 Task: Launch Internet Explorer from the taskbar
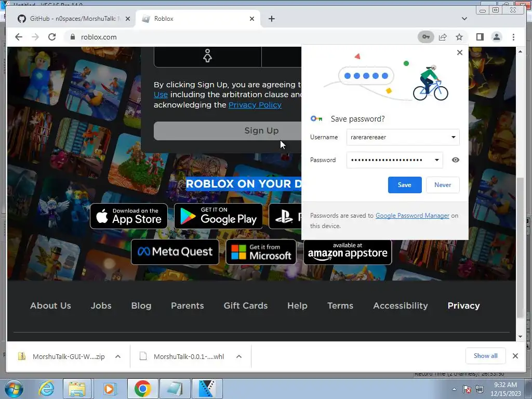pyautogui.click(x=46, y=389)
